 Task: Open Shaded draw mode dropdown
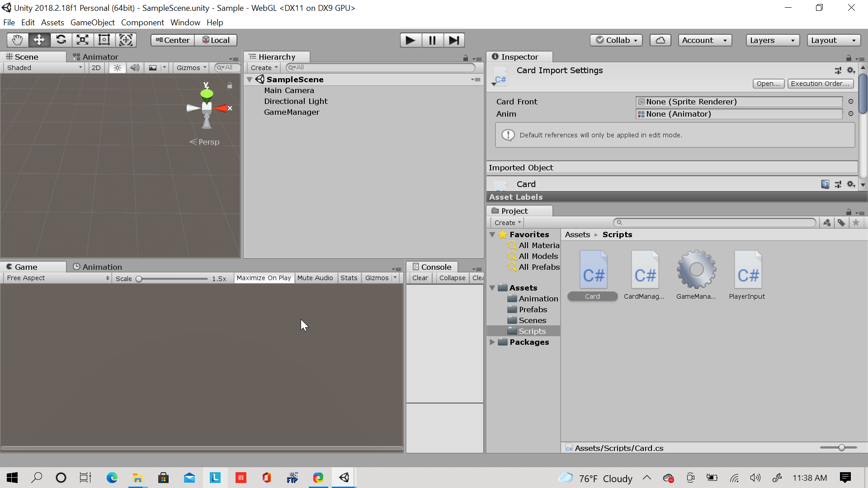44,68
